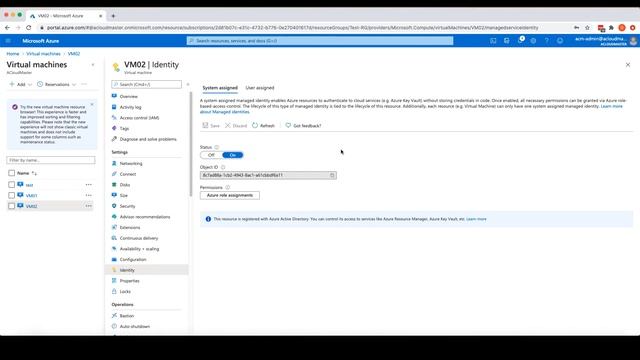This screenshot has width=640, height=360.
Task: Open Disks settings
Action: point(125,185)
